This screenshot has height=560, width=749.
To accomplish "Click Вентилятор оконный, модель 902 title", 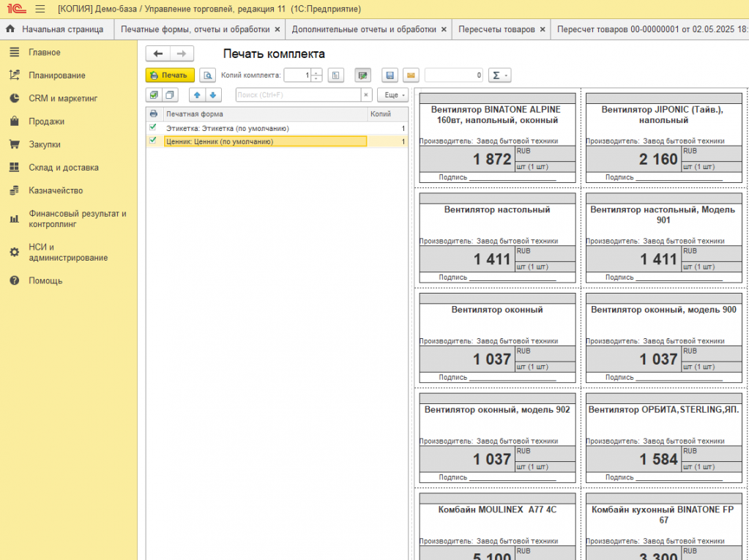I will [497, 410].
